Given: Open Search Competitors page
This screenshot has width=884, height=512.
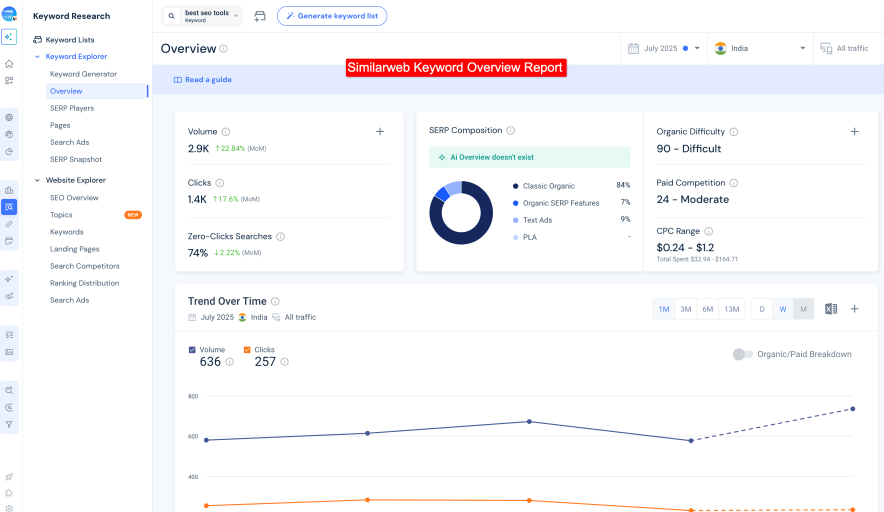Looking at the screenshot, I should click(x=85, y=266).
